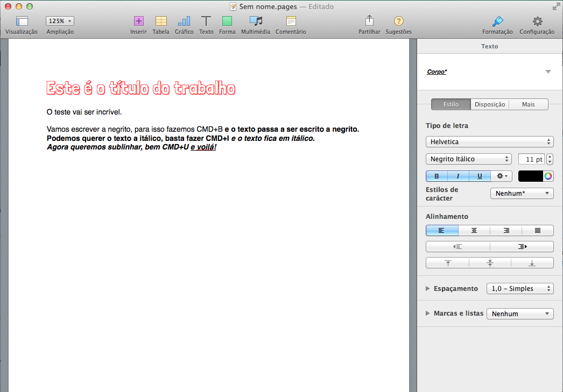
Task: Add a chart via Gráfico icon
Action: (x=184, y=21)
